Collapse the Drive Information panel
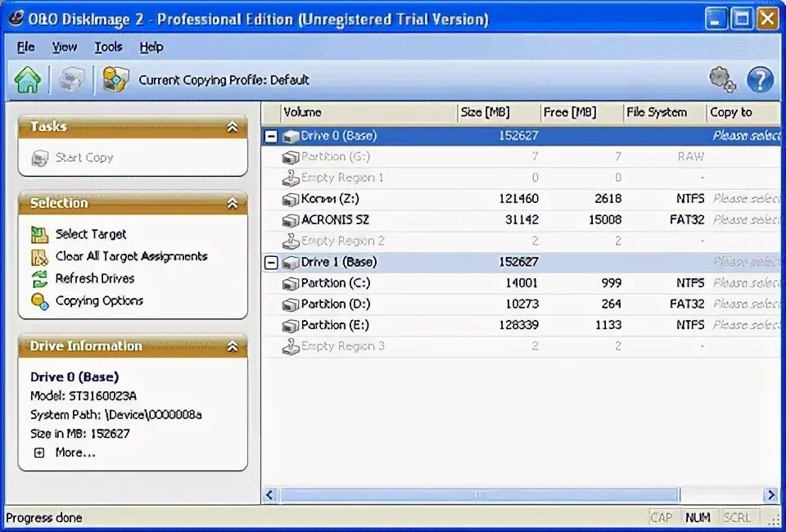786x532 pixels. point(232,346)
